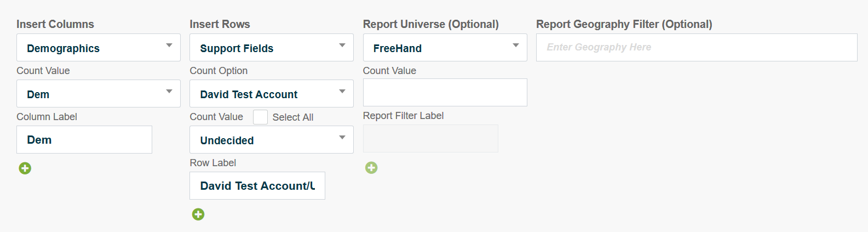This screenshot has width=868, height=232.
Task: Click the Row Label text field
Action: tap(257, 186)
